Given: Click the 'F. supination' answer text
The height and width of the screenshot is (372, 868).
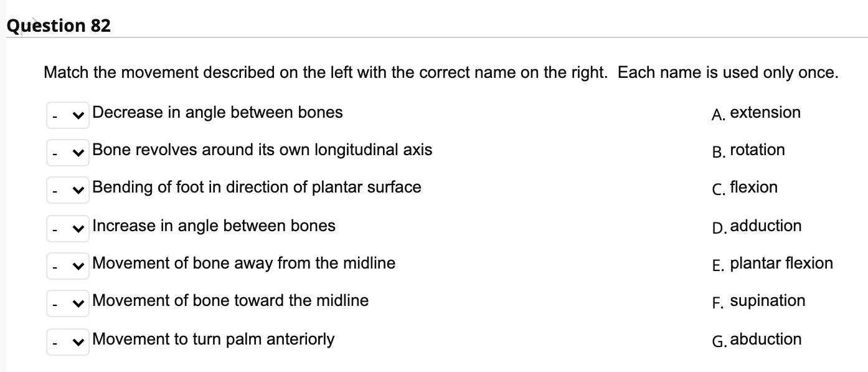Looking at the screenshot, I should click(758, 301).
